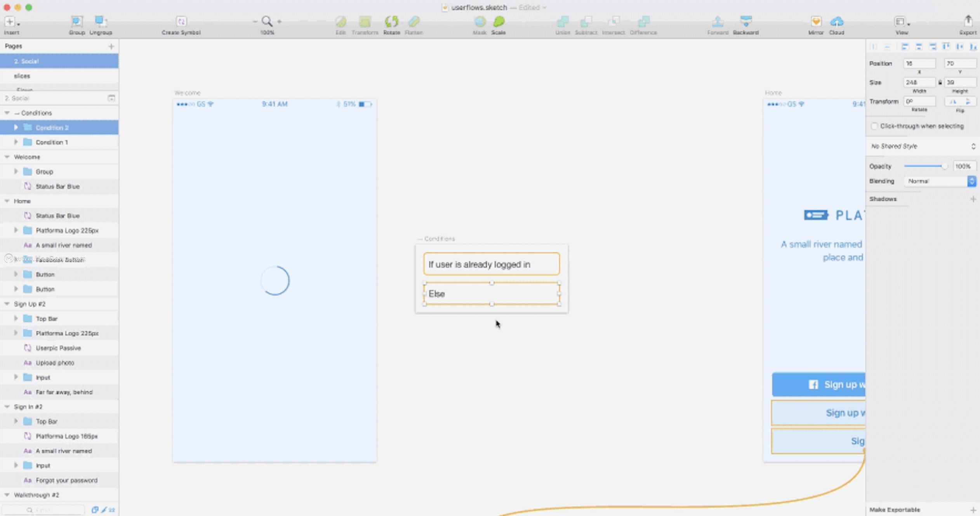Screen dimensions: 980x516
Task: Open the Mirror preview icon
Action: (816, 22)
